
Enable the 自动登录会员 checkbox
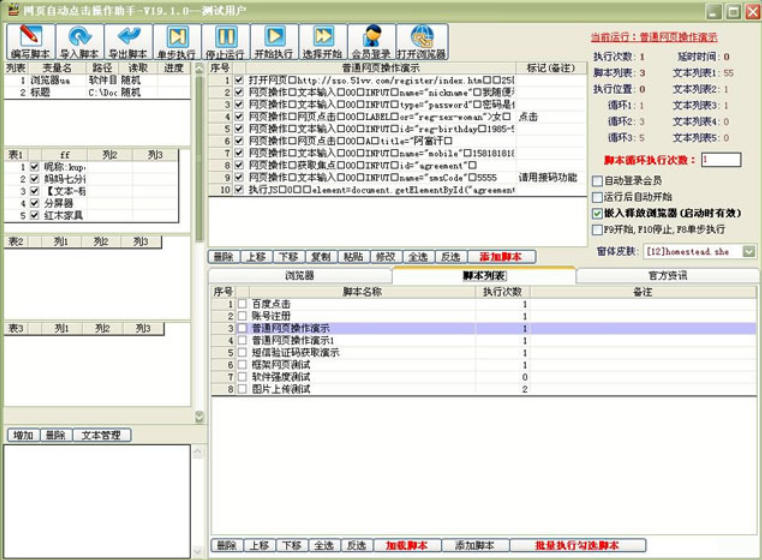[597, 181]
